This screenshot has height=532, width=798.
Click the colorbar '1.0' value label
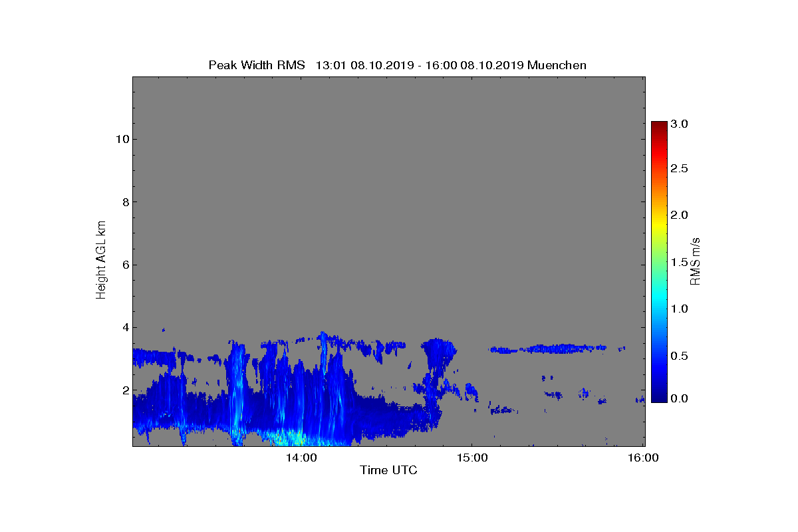[x=678, y=309]
